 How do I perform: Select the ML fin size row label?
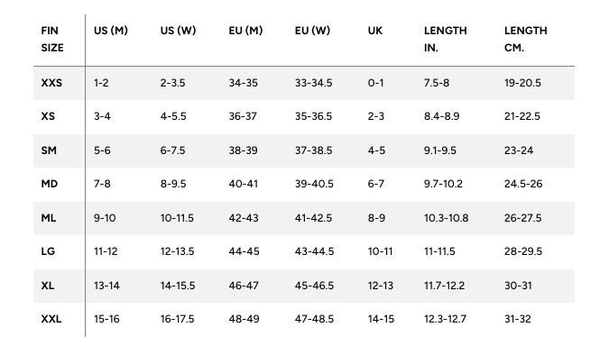49,218
